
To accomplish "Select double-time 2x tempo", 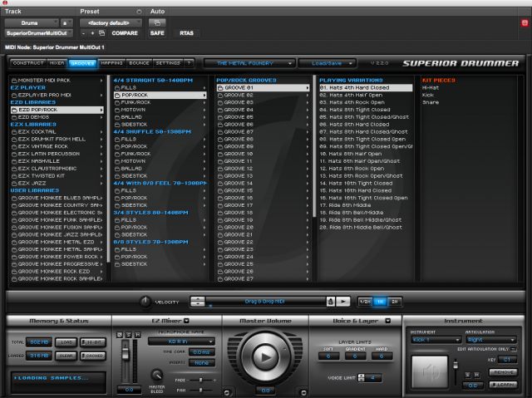I will [x=395, y=302].
